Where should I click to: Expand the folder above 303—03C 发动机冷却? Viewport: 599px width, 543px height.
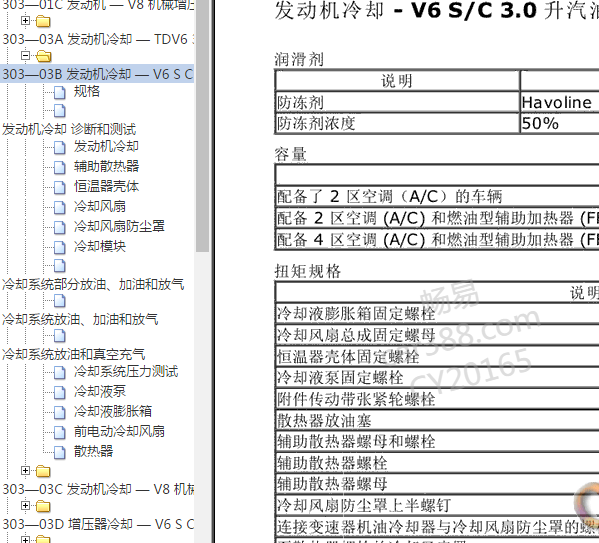(x=25, y=470)
